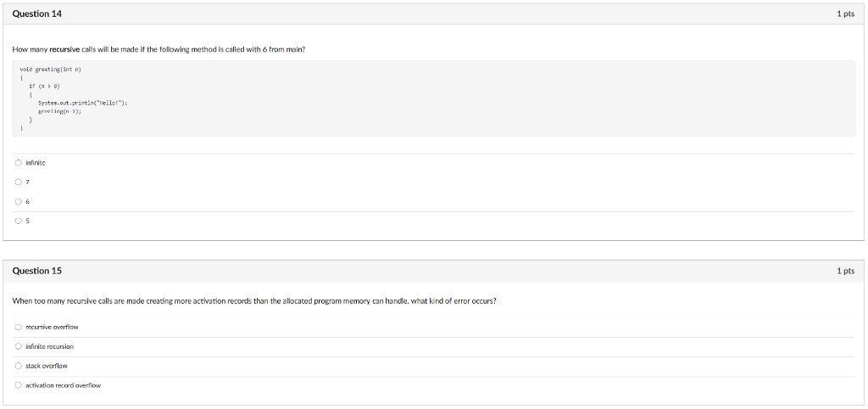The width and height of the screenshot is (868, 409).
Task: Click the '1 pts' label of Question 15
Action: [x=845, y=271]
